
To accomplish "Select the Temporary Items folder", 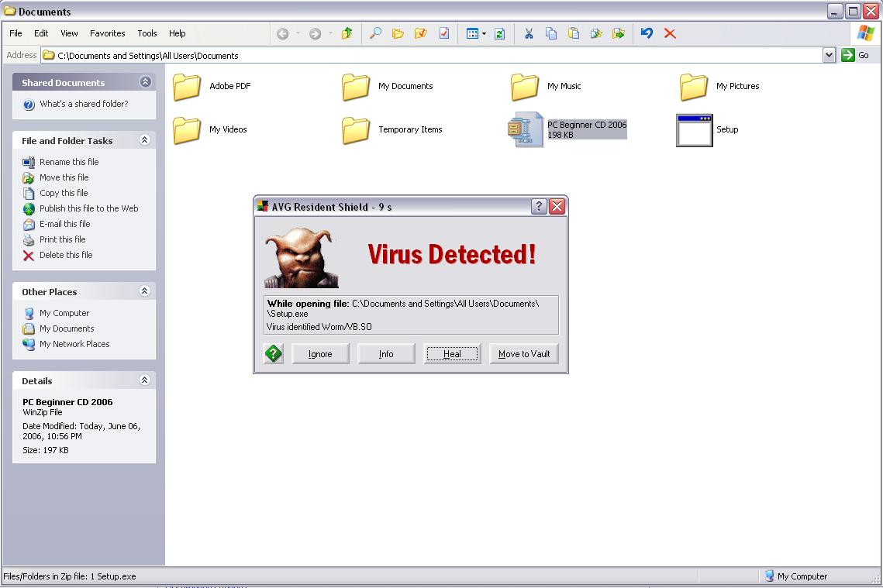I will 392,130.
